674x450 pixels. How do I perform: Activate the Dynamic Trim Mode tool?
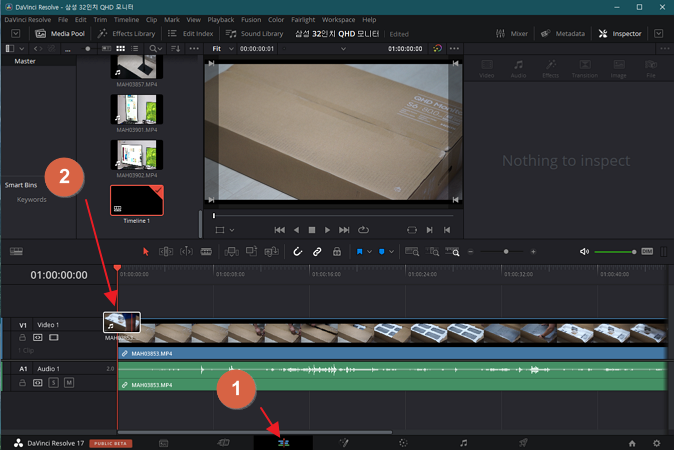tap(186, 251)
